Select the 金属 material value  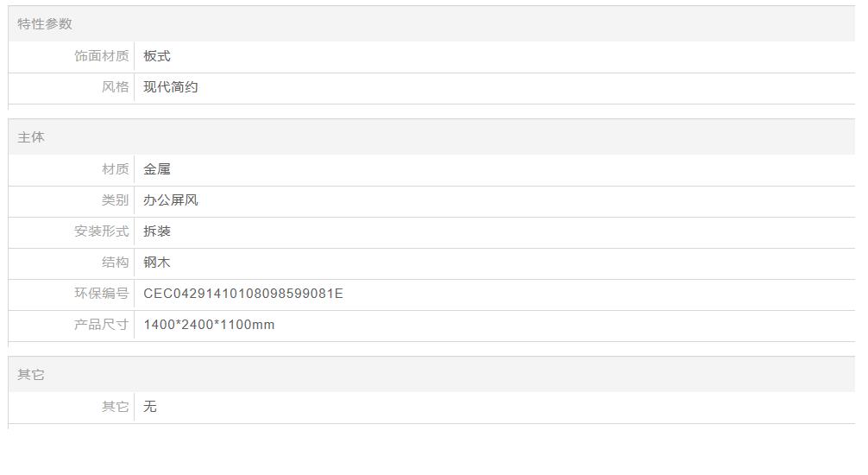pos(157,169)
